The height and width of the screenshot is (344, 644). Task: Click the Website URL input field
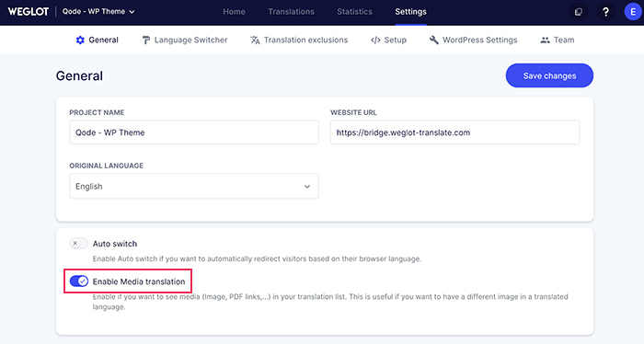(455, 132)
